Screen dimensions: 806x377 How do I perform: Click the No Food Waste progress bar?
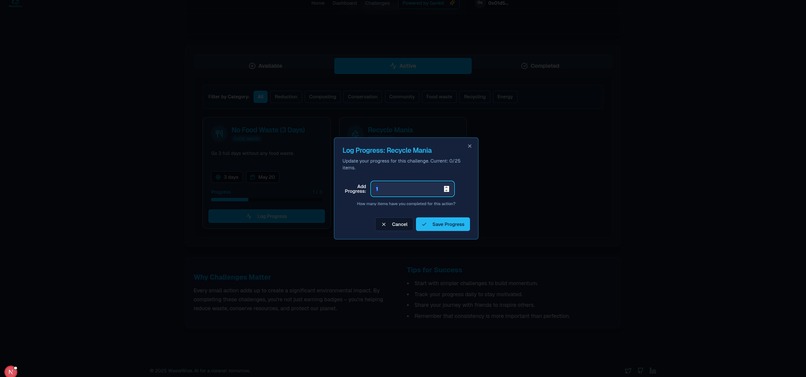pyautogui.click(x=266, y=200)
